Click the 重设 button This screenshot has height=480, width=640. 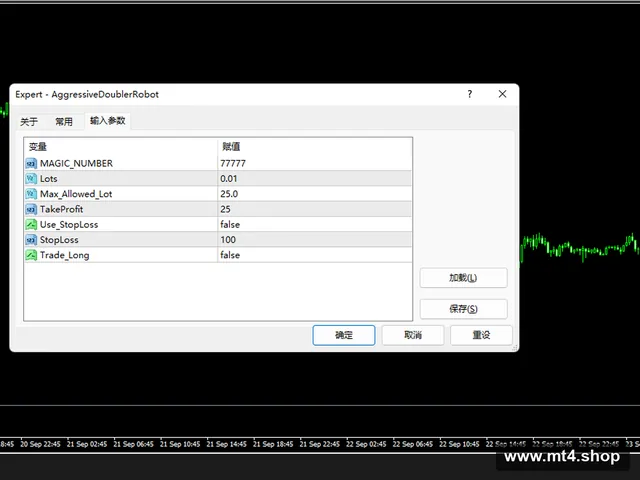coord(481,335)
